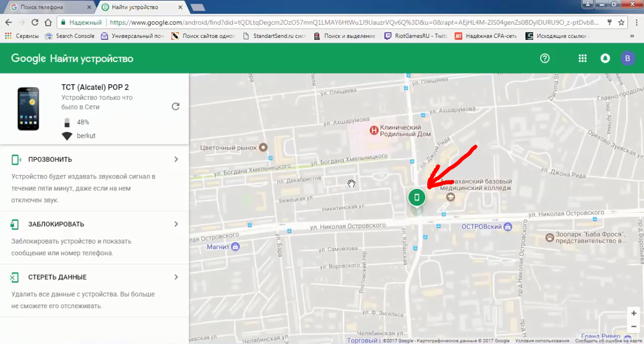
Task: Open the account avatar with letter B
Action: click(x=627, y=59)
